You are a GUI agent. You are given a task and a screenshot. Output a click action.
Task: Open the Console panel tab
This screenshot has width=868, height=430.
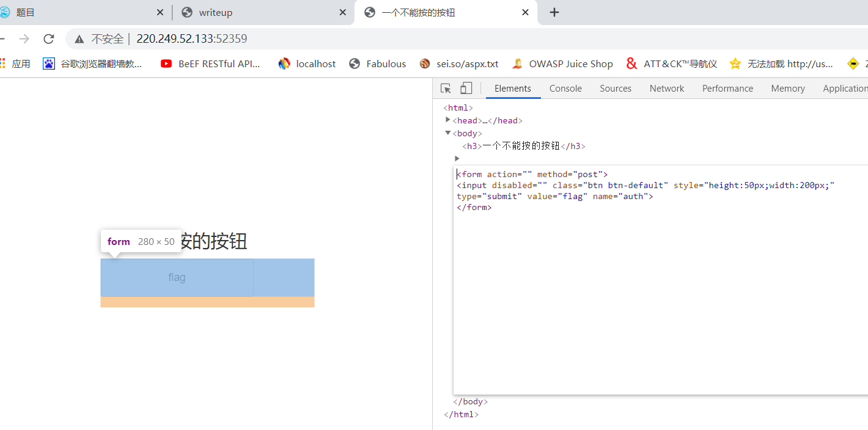point(565,89)
